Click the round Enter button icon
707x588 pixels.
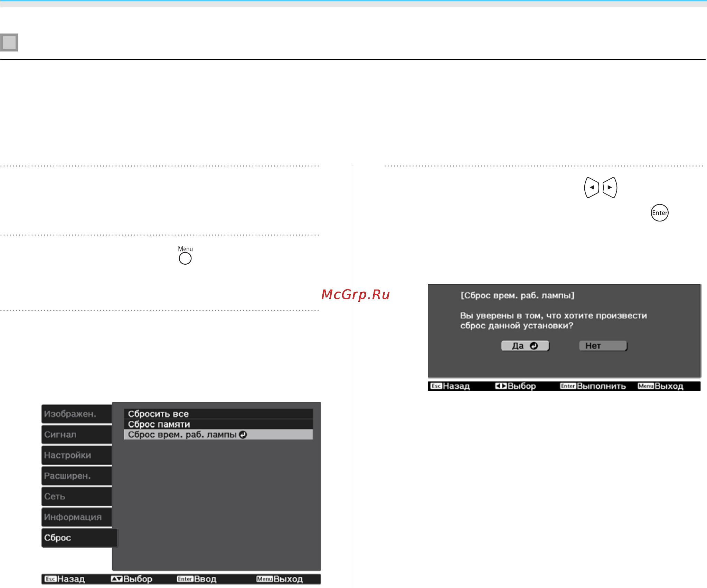click(x=660, y=213)
